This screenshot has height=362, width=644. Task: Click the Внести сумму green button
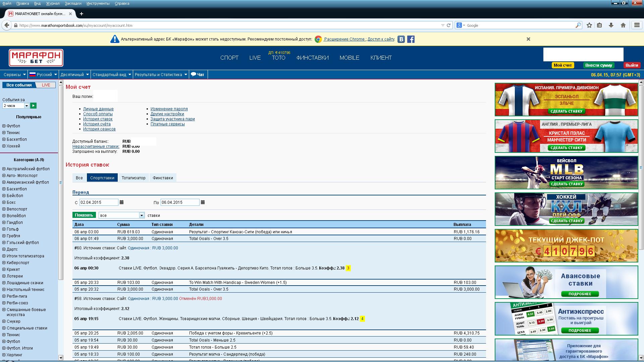click(599, 65)
